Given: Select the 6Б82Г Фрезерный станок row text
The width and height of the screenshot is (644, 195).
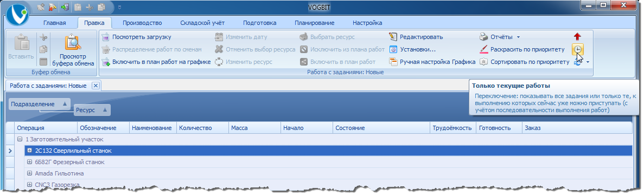Looking at the screenshot, I should pos(70,162).
